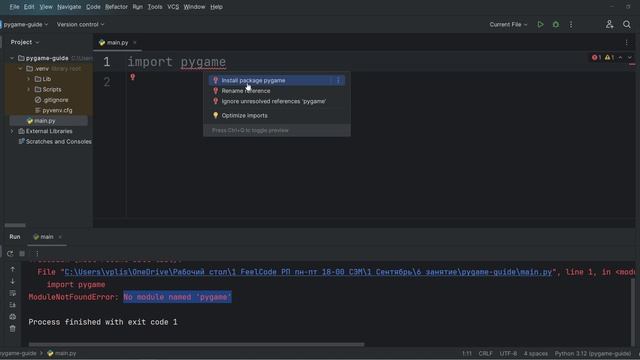Choose Install package pygame
Viewport: 640px width, 360px height.
[277, 80]
